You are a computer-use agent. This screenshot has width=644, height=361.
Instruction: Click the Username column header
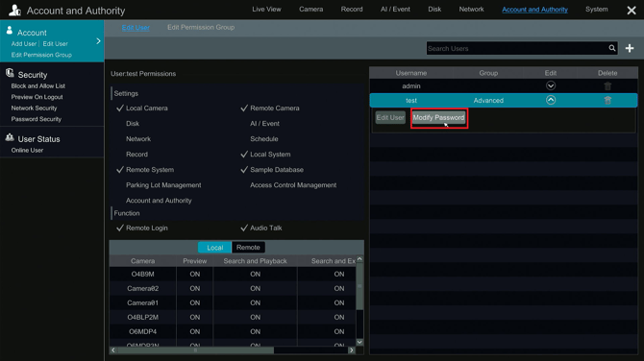411,73
